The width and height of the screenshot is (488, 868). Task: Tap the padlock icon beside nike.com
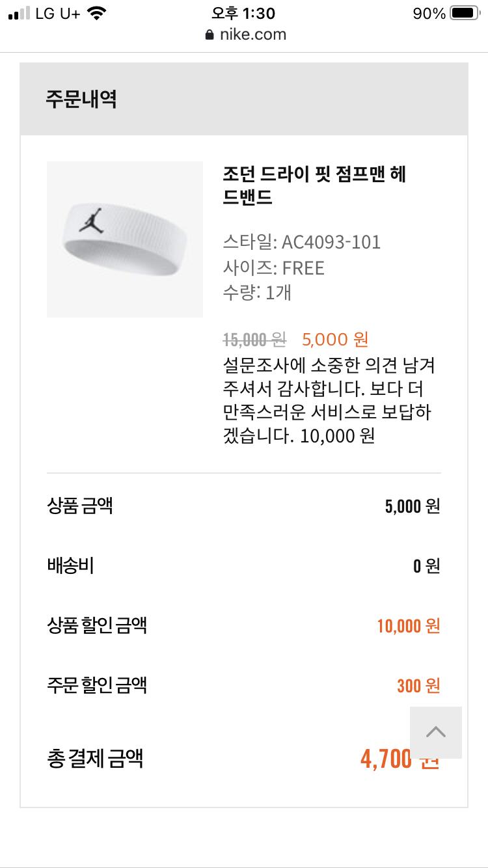pos(209,34)
